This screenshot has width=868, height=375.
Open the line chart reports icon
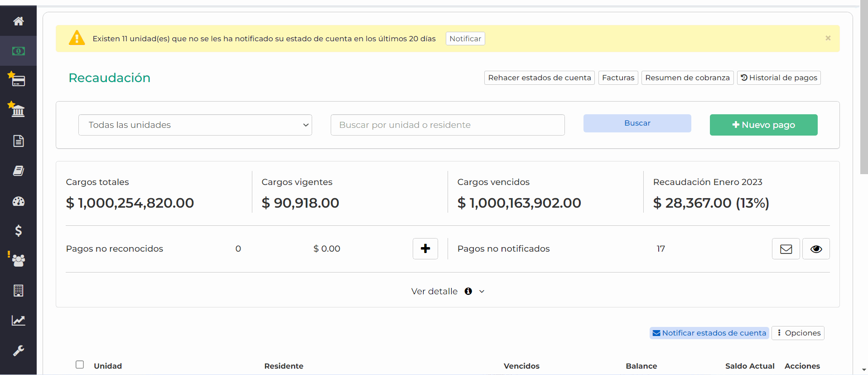(18, 321)
